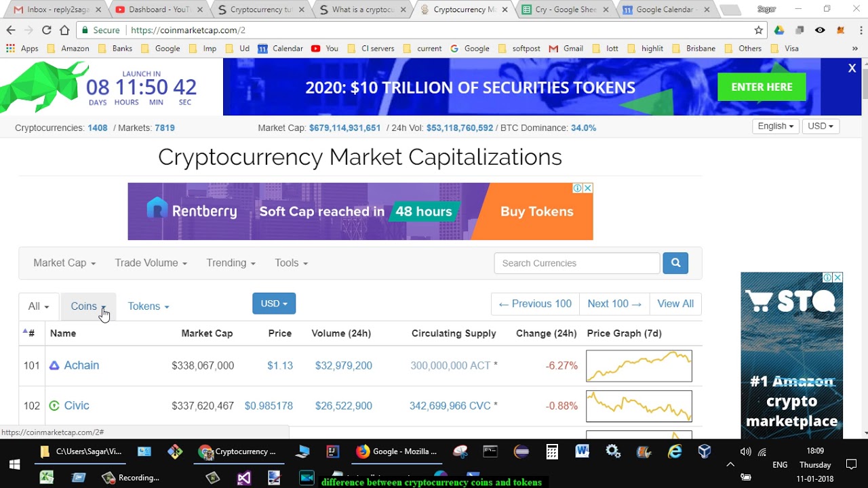Open the Tools dropdown menu
Image resolution: width=868 pixels, height=488 pixels.
(x=292, y=263)
